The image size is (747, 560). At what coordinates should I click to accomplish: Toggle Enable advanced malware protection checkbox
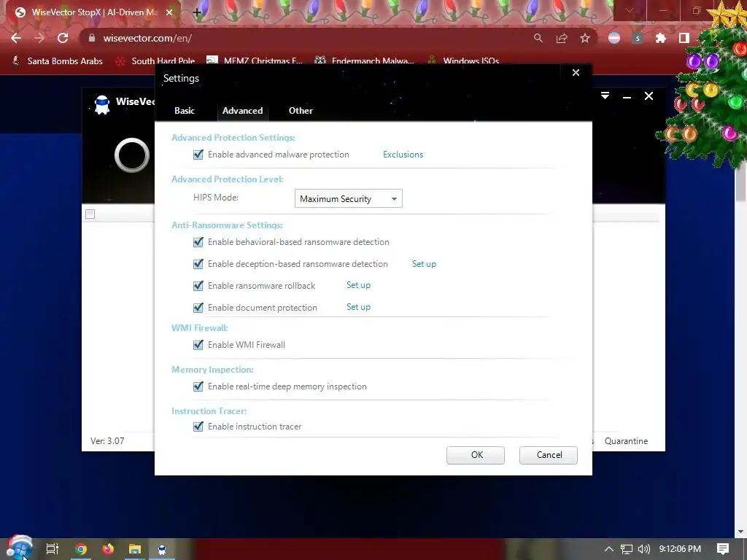tap(198, 155)
